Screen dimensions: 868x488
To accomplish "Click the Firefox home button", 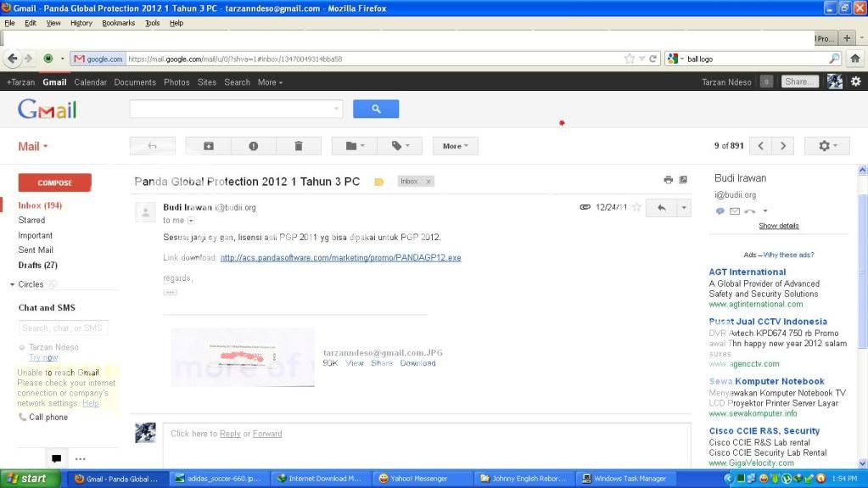I will pyautogui.click(x=854, y=59).
